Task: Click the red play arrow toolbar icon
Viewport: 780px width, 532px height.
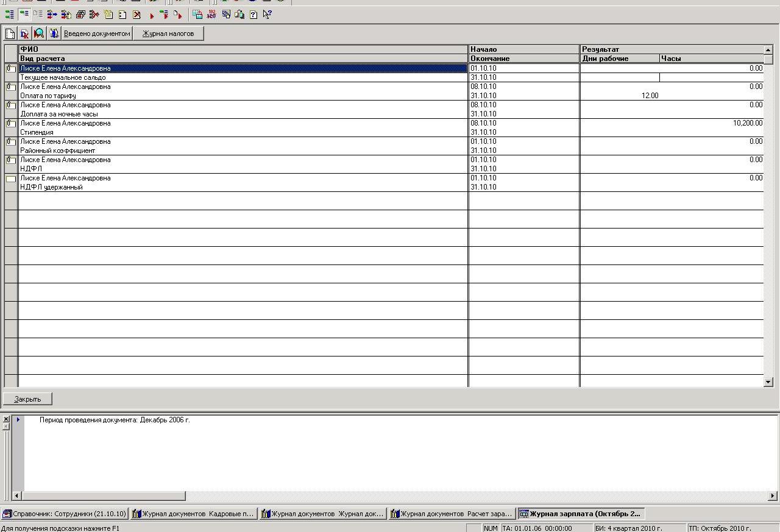Action: point(152,15)
